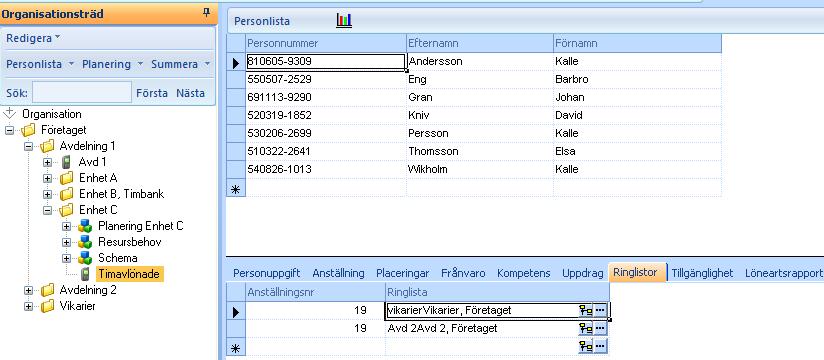
Task: Click the Timavlönade phone icon
Action: (85, 274)
